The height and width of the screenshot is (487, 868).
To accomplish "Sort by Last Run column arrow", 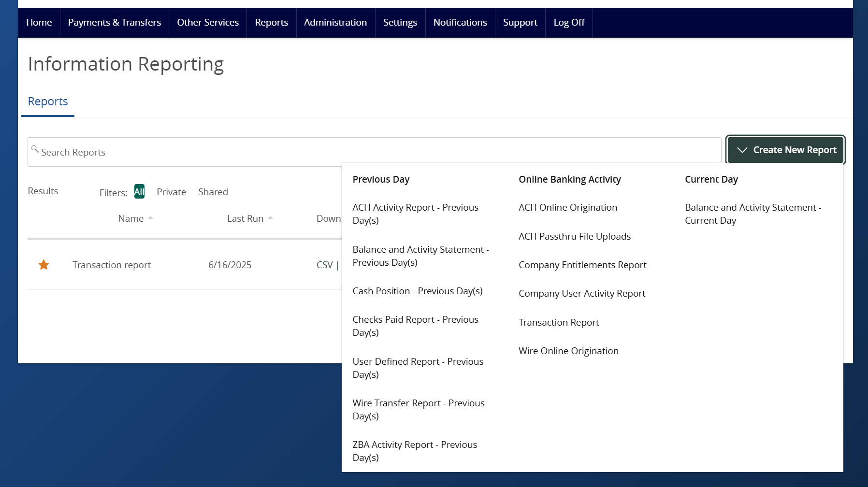I will [x=270, y=218].
